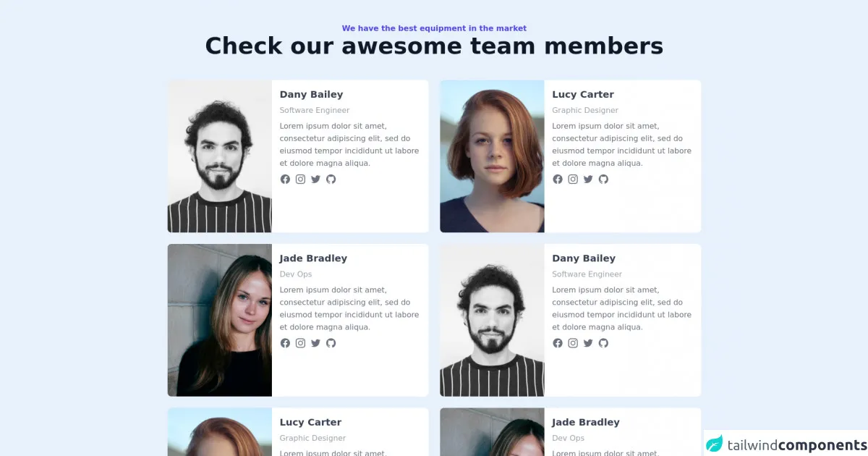Select Jade Bradley's portrait photo in second row
The image size is (868, 456).
coord(220,320)
